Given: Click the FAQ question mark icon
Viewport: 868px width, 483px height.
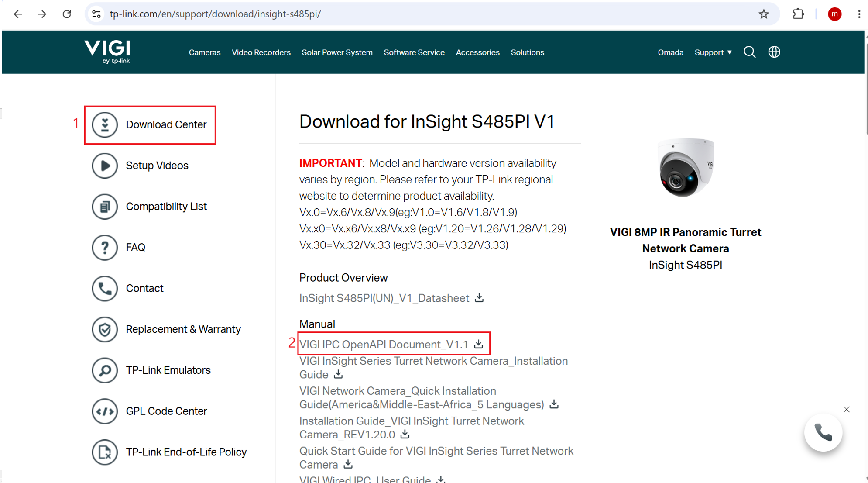Looking at the screenshot, I should (105, 247).
